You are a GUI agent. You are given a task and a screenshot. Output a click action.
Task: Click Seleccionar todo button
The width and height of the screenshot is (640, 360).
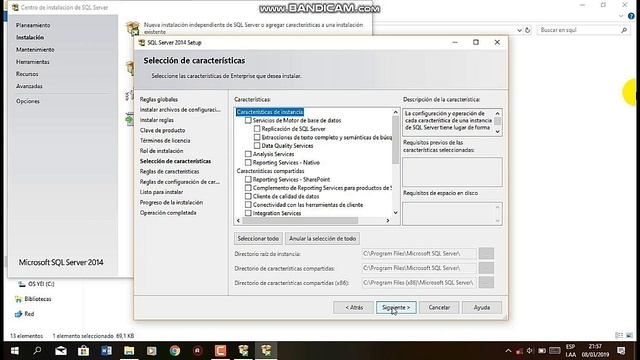pyautogui.click(x=258, y=238)
